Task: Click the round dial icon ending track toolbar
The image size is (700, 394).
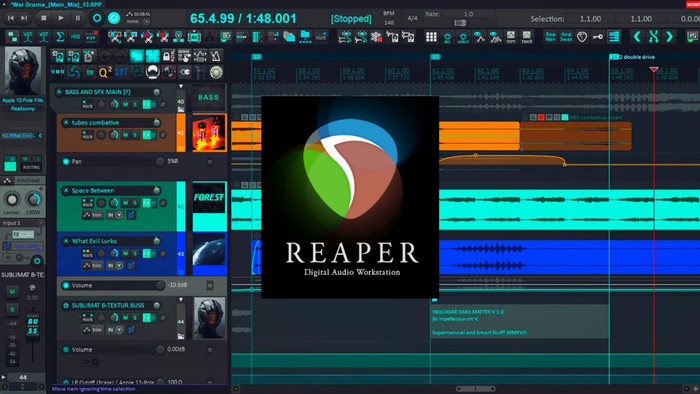Action: click(216, 72)
